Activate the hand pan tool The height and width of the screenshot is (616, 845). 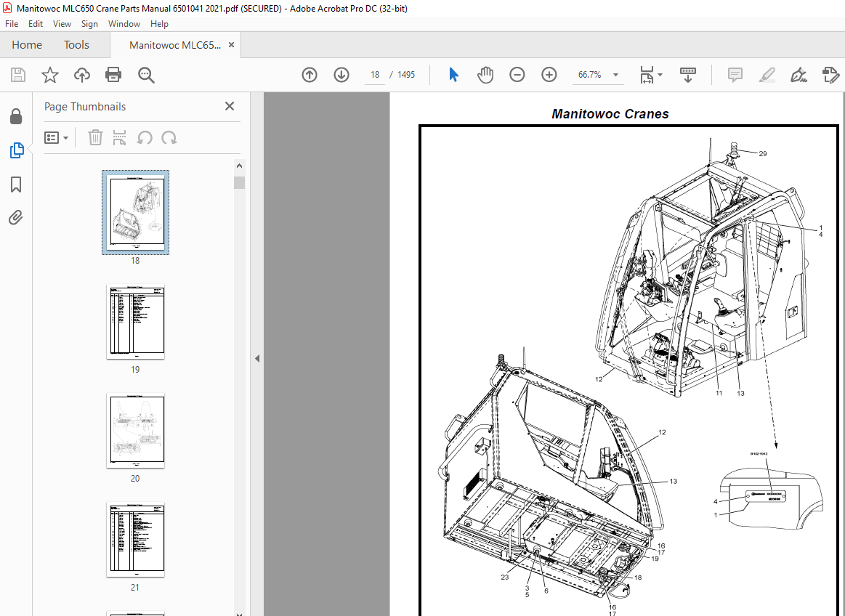click(485, 75)
